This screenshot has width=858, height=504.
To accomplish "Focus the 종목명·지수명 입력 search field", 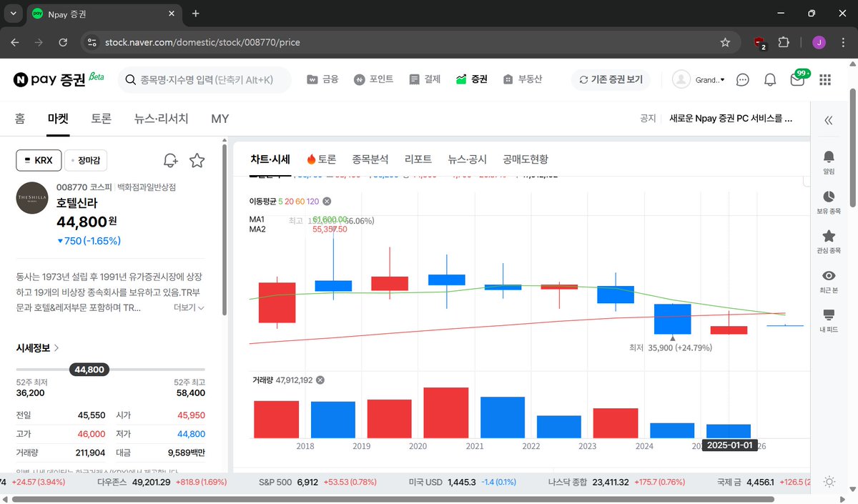I will 204,80.
